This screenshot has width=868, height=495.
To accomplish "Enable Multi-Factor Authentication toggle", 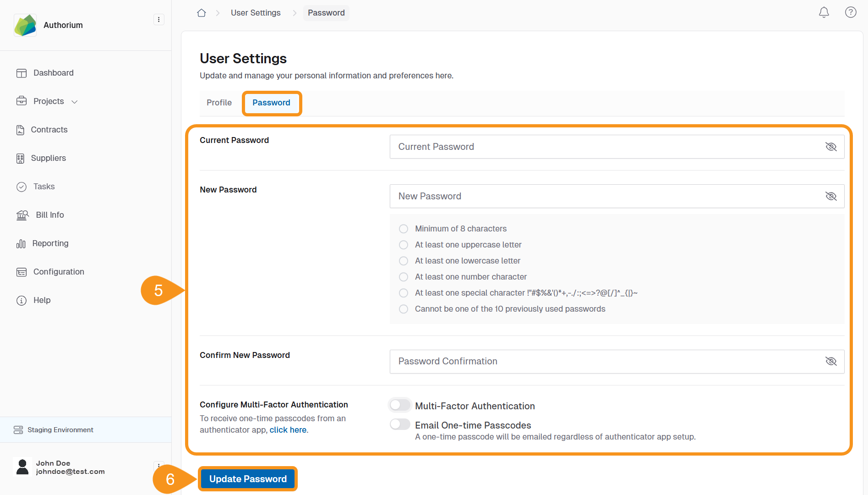I will tap(399, 405).
